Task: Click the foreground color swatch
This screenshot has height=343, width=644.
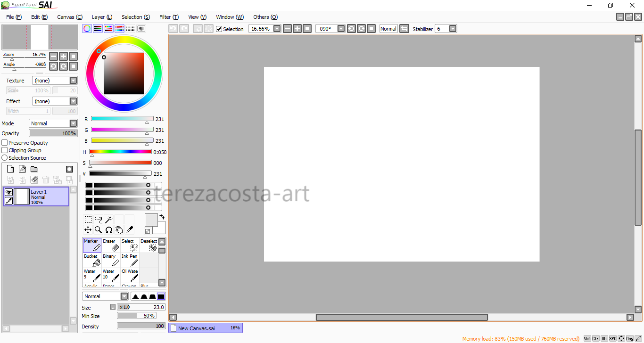Action: (151, 220)
